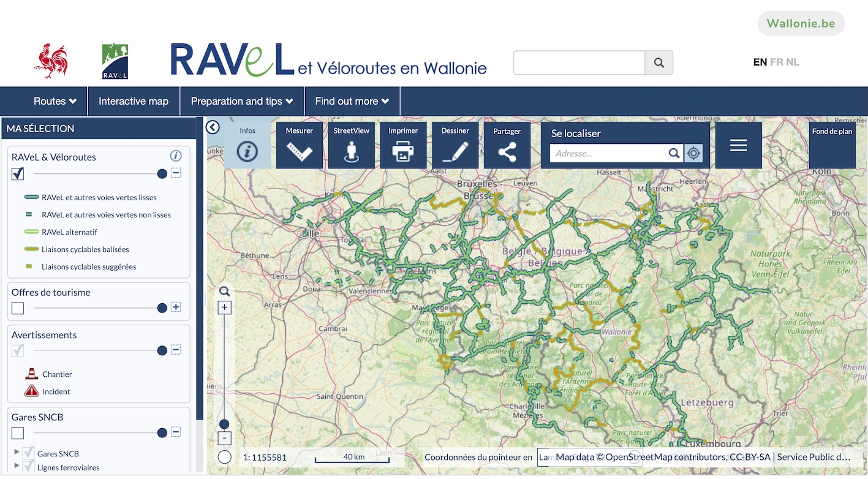This screenshot has width=868, height=479.
Task: Show info about RAVeL & Véloroutes layer
Action: pyautogui.click(x=176, y=156)
